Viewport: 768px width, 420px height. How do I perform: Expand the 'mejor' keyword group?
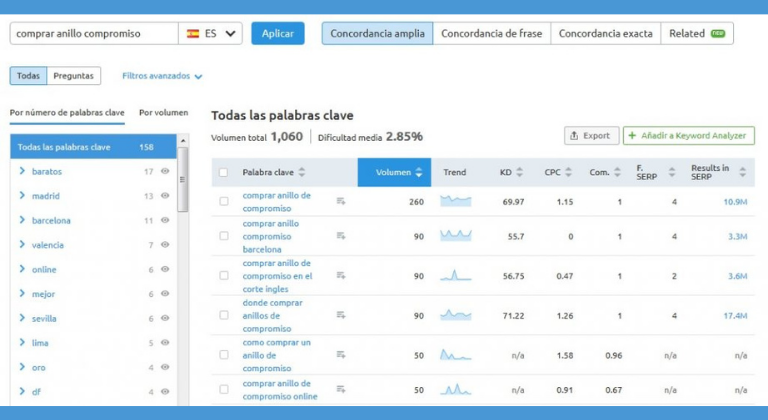pyautogui.click(x=22, y=294)
